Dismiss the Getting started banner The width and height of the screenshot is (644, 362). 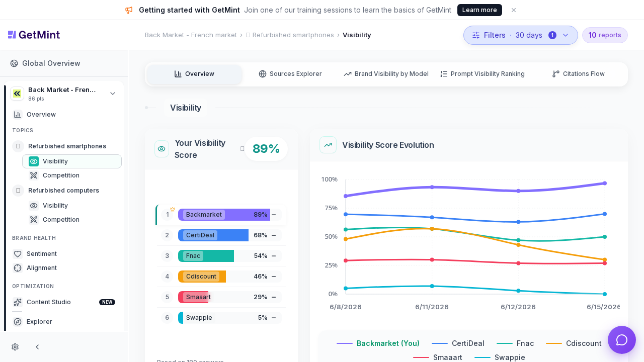(514, 10)
